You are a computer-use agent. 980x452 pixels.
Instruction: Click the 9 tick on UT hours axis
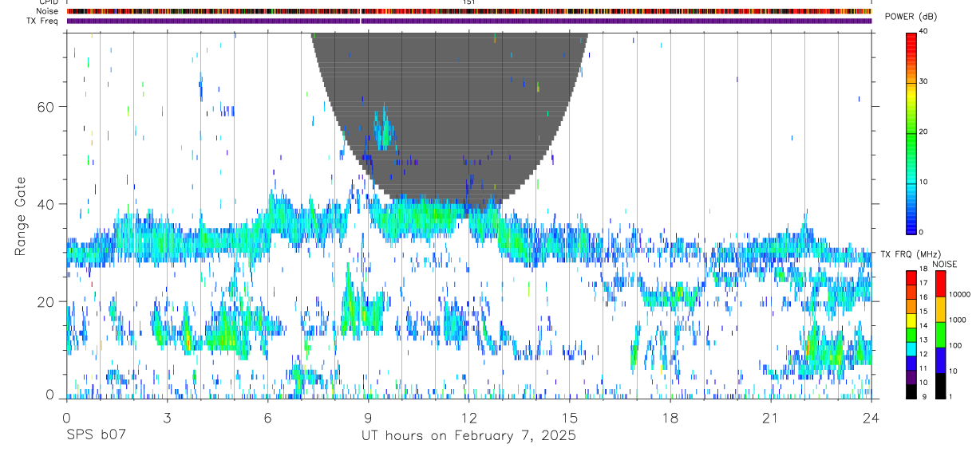[368, 418]
